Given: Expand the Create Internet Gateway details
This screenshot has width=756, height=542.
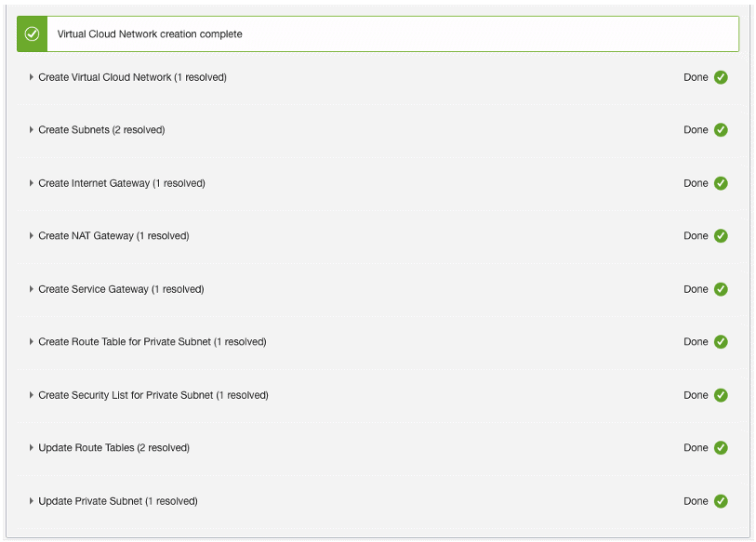Looking at the screenshot, I should (32, 183).
